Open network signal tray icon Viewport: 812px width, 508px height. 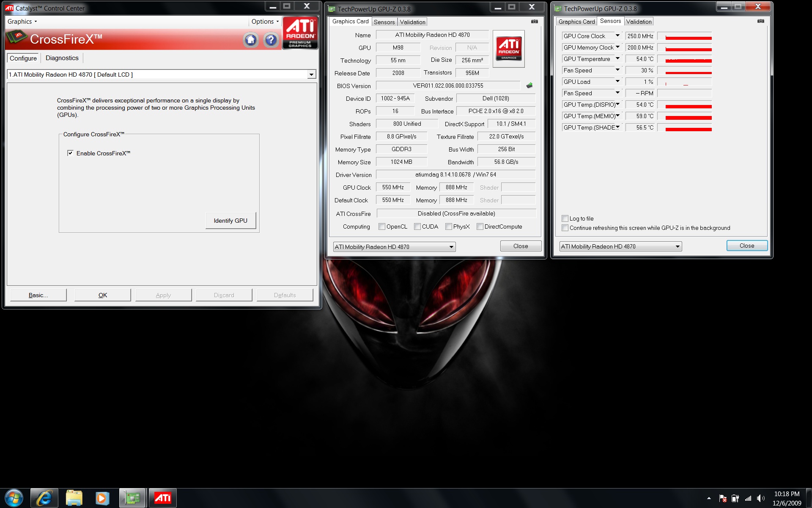tap(748, 499)
